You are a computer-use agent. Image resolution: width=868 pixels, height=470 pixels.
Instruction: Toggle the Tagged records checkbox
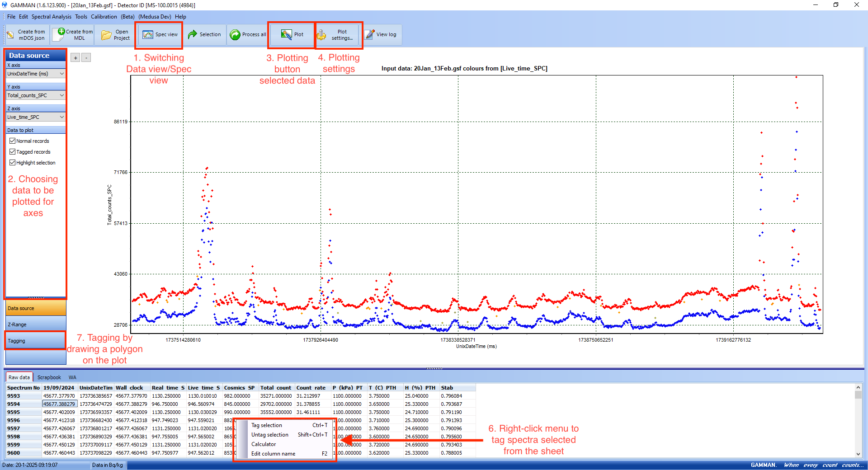point(13,152)
